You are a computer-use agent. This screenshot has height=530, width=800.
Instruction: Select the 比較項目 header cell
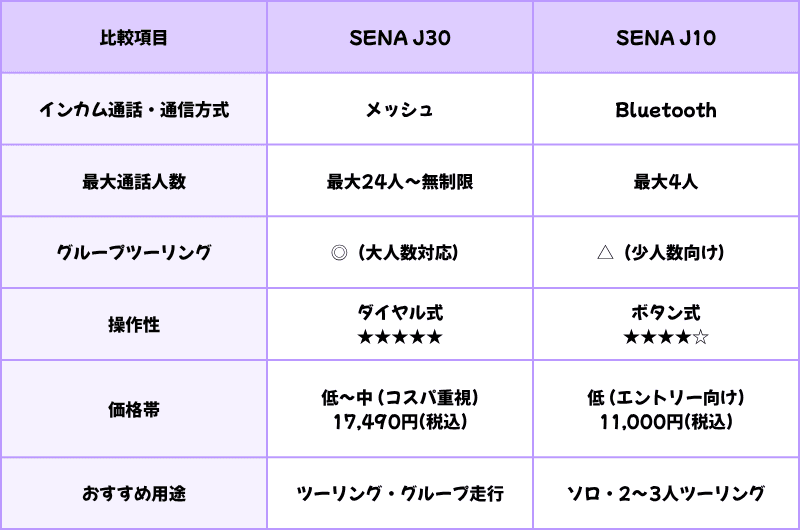133,39
